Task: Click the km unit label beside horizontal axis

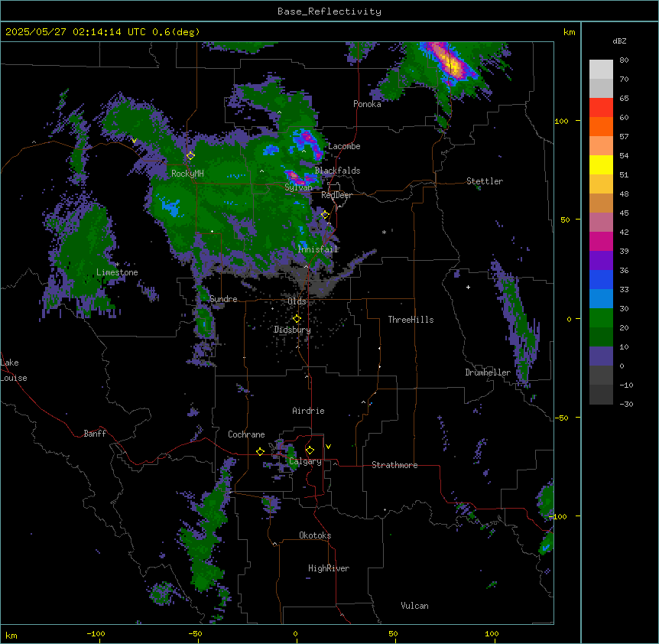Action: pyautogui.click(x=11, y=635)
